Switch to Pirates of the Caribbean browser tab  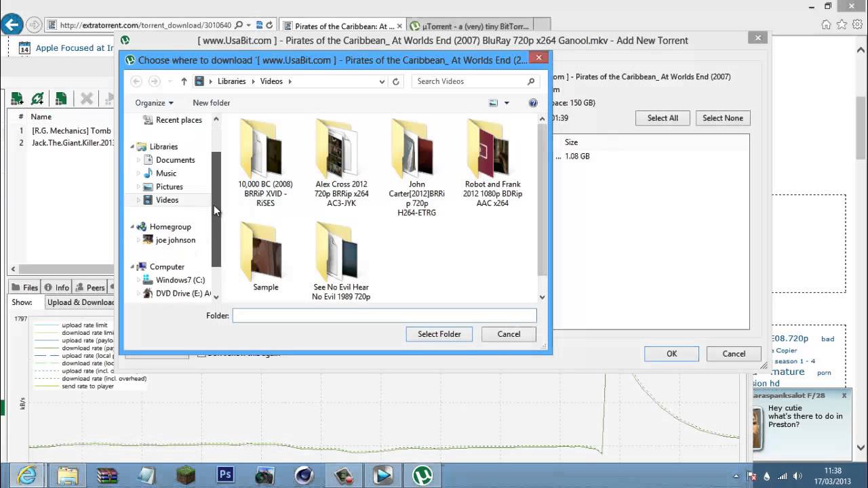[x=342, y=26]
